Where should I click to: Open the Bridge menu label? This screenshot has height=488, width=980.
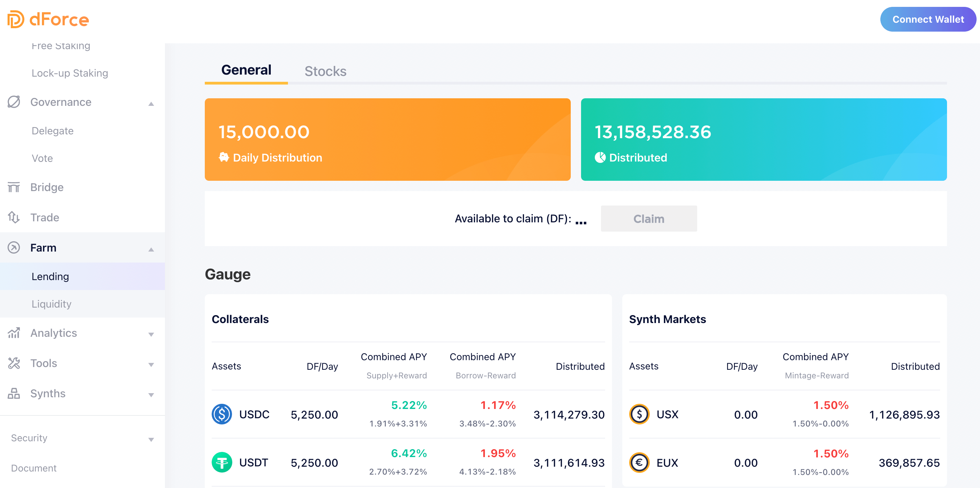pyautogui.click(x=47, y=187)
